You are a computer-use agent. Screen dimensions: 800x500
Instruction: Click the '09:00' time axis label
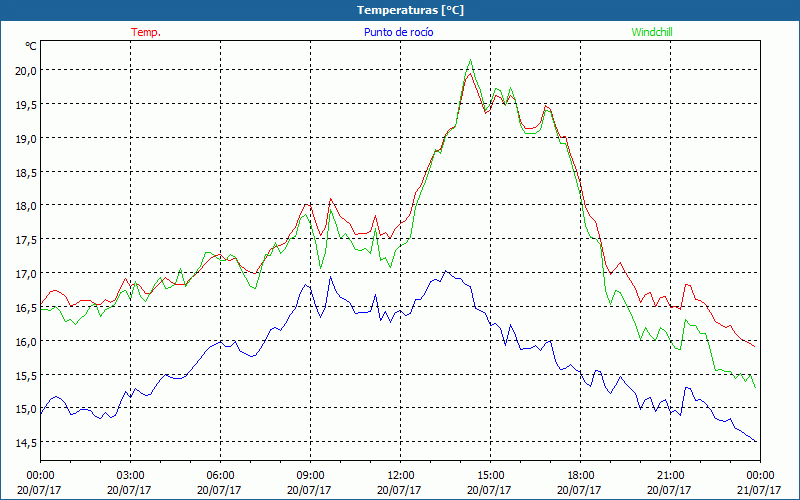[x=310, y=475]
